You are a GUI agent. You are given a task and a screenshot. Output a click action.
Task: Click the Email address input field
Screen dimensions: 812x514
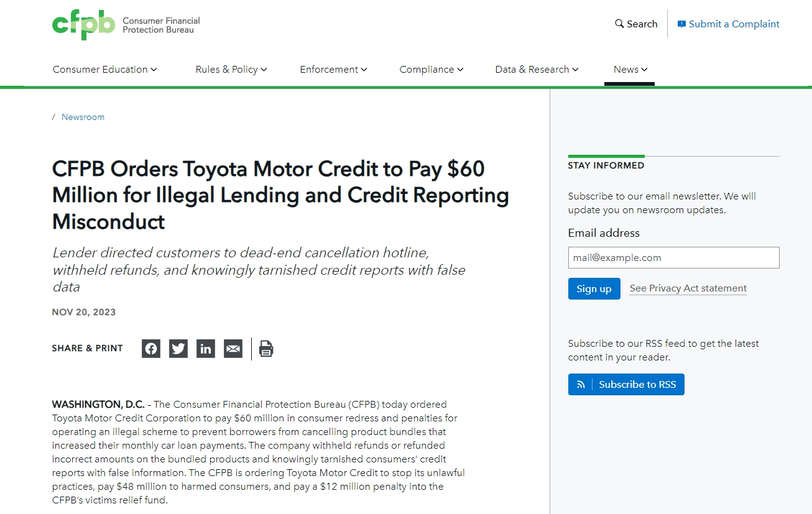click(673, 258)
